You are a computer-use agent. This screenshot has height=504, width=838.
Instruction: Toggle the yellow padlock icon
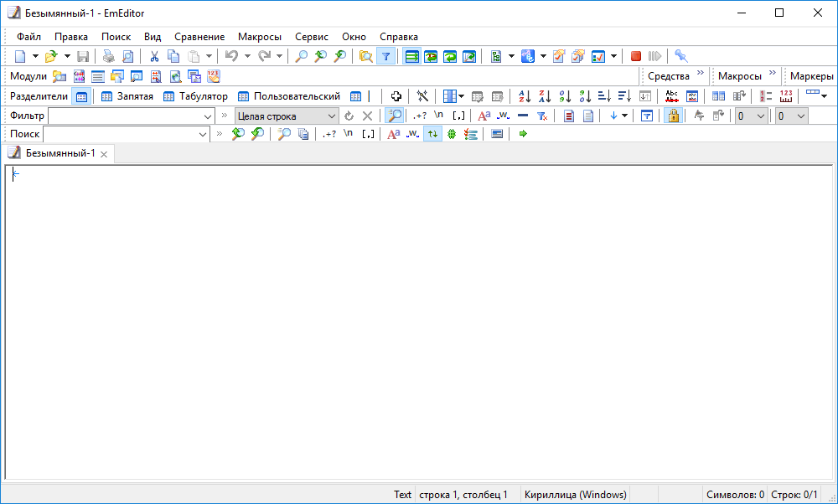(674, 116)
